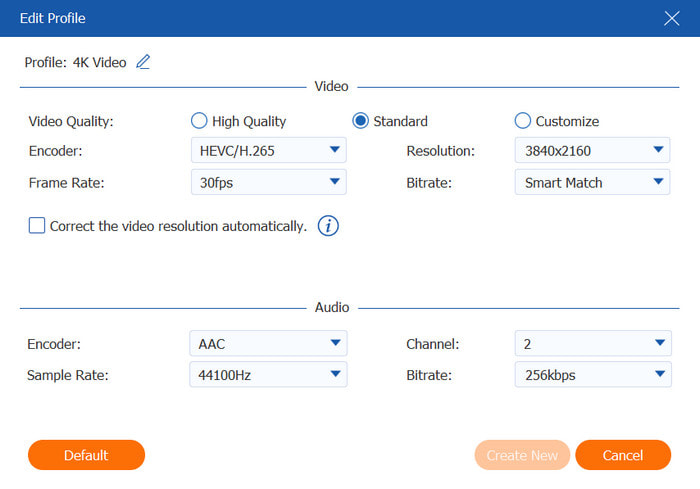The image size is (700, 489).
Task: Close the Edit Profile dialog
Action: click(x=672, y=18)
